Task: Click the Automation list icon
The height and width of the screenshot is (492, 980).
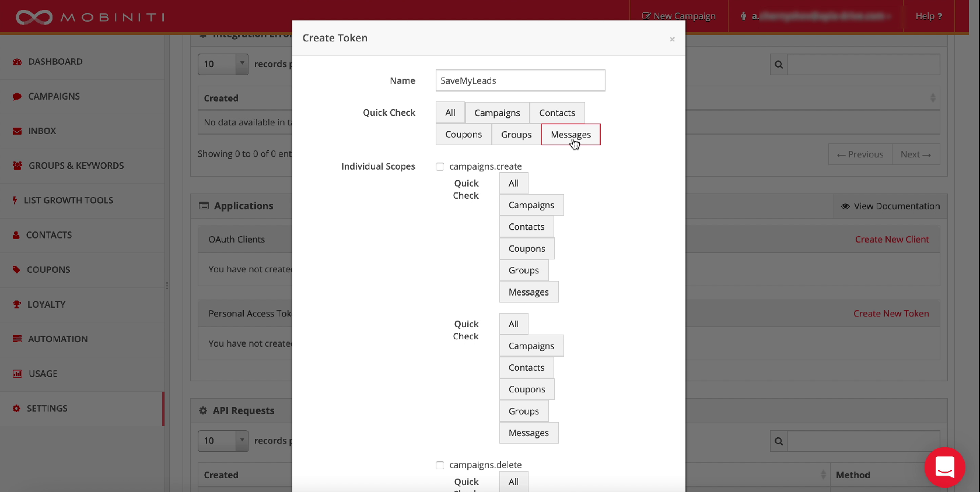Action: (17, 339)
